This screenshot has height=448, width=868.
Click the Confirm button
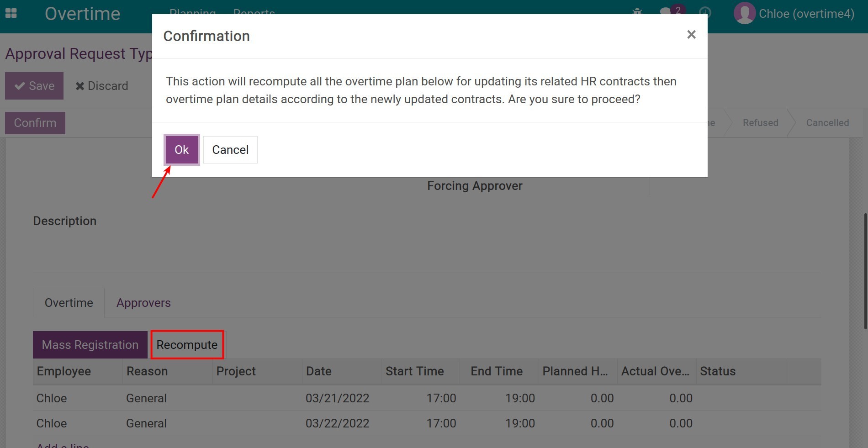pyautogui.click(x=35, y=123)
